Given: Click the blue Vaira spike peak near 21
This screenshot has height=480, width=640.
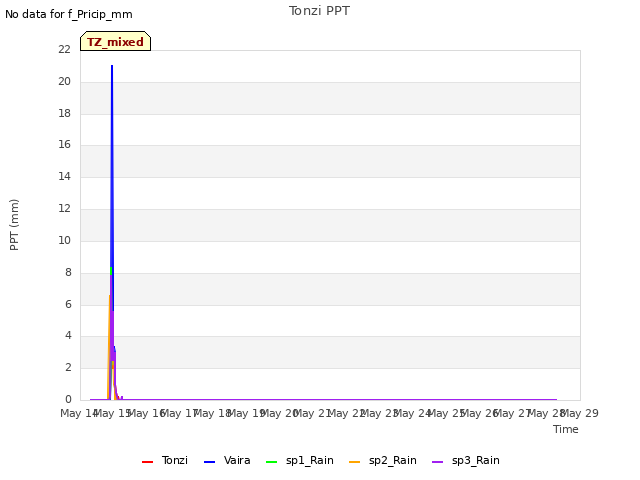Looking at the screenshot, I should [112, 66].
